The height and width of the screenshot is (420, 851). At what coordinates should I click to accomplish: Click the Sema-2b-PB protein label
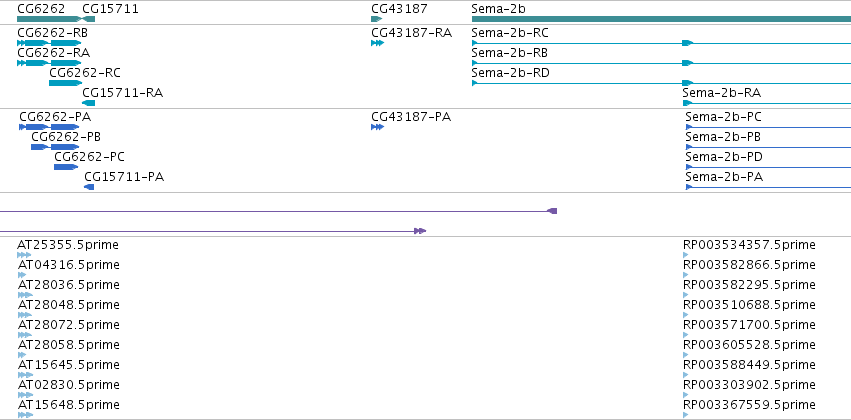[x=722, y=137]
